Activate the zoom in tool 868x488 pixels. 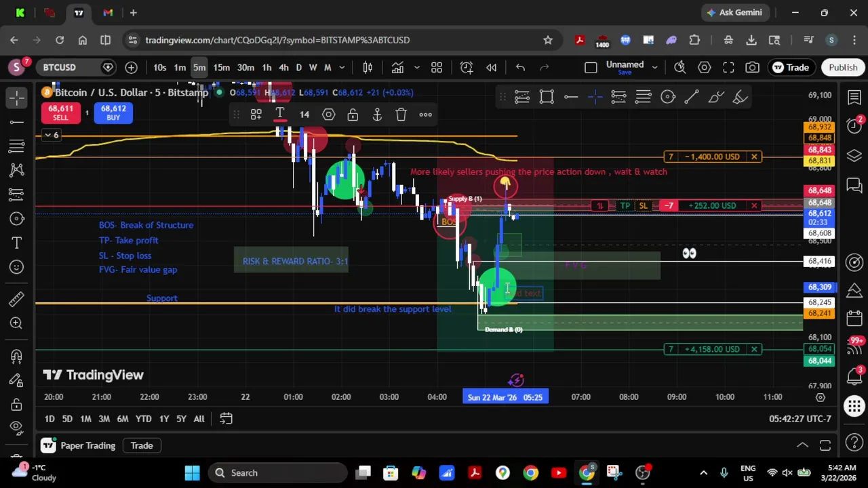coord(17,323)
